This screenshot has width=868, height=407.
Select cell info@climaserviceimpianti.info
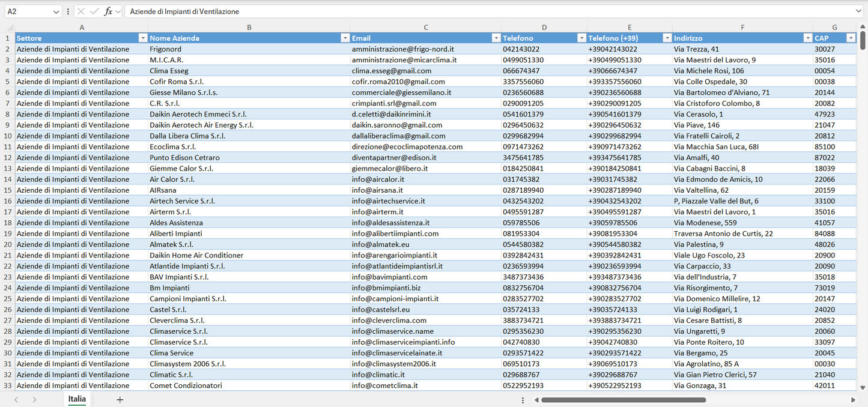coord(426,342)
